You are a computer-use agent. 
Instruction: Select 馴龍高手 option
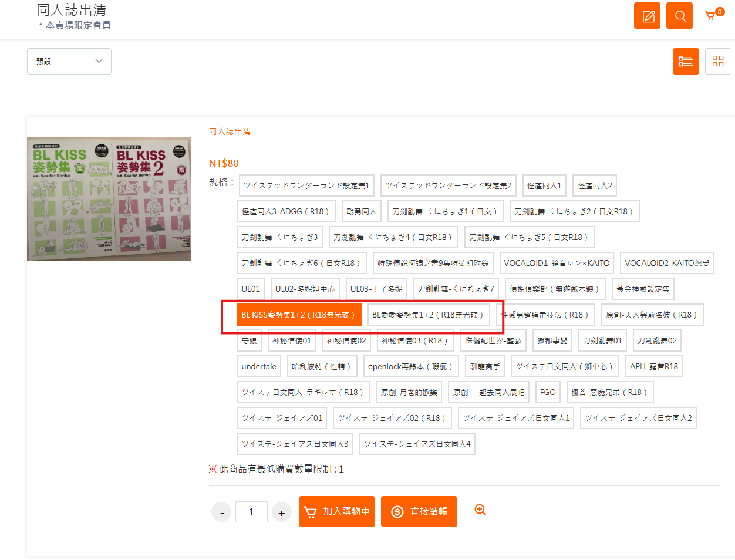tap(485, 366)
